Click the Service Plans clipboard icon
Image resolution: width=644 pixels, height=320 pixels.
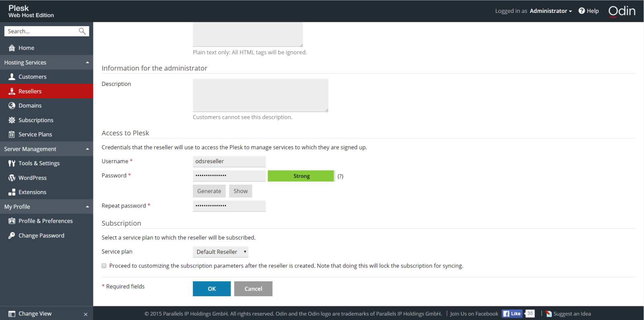click(12, 135)
